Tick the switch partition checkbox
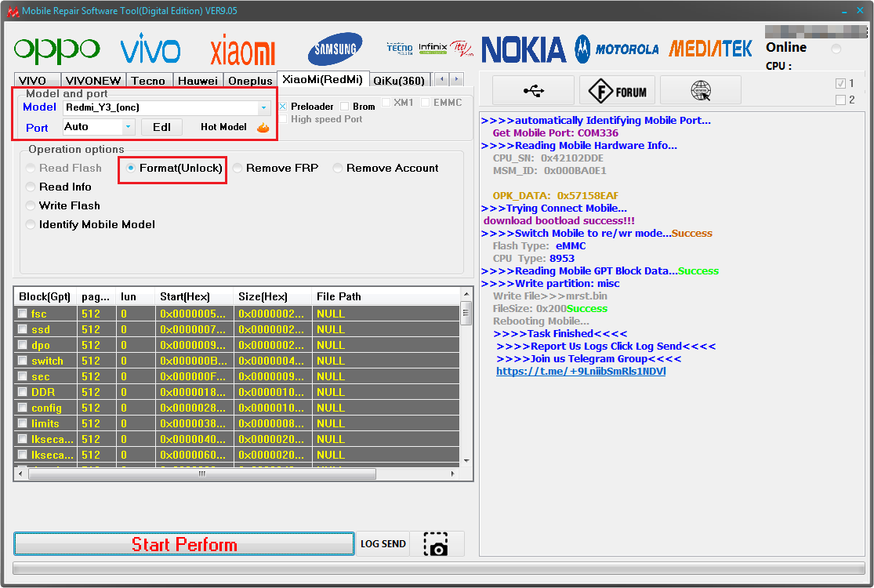 click(x=22, y=361)
